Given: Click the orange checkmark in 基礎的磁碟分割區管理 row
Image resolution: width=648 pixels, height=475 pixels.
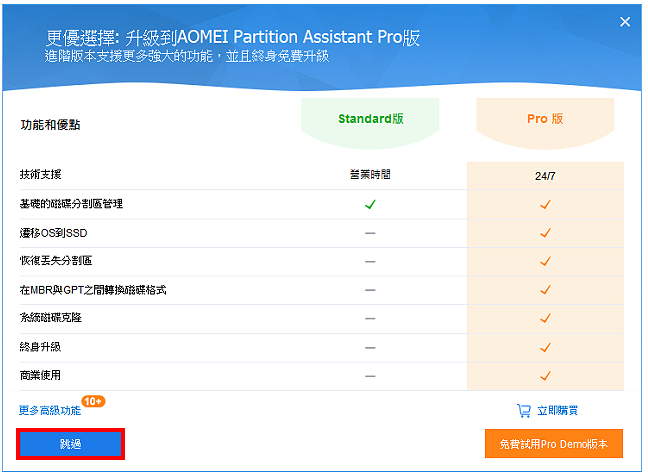Looking at the screenshot, I should 545,204.
